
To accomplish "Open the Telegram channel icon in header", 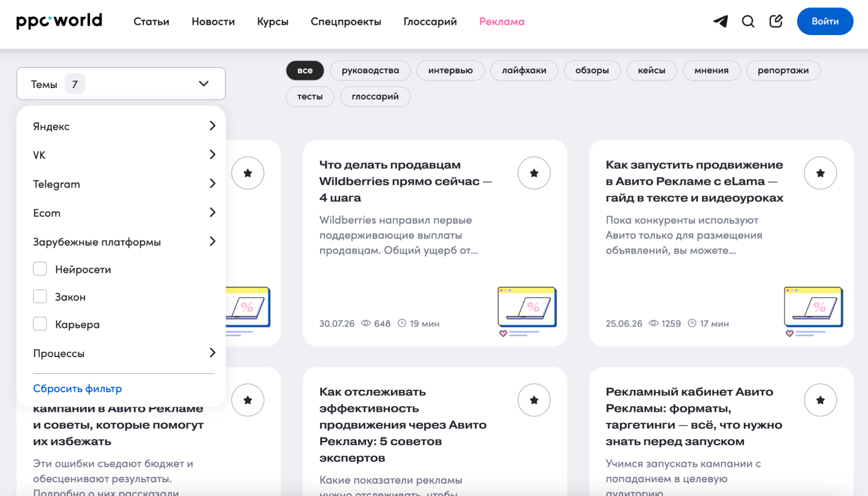I will click(x=720, y=21).
